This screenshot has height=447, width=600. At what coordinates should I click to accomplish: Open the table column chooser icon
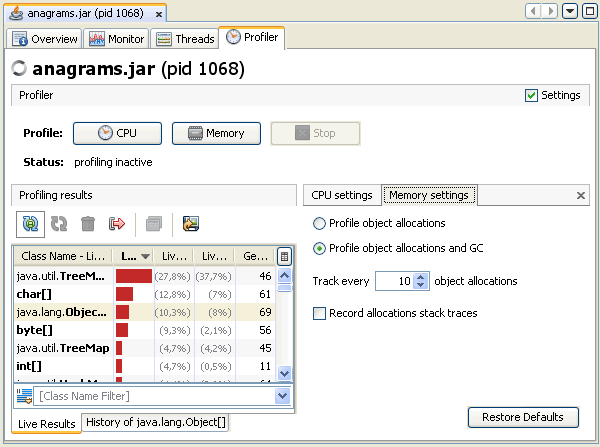coord(284,256)
